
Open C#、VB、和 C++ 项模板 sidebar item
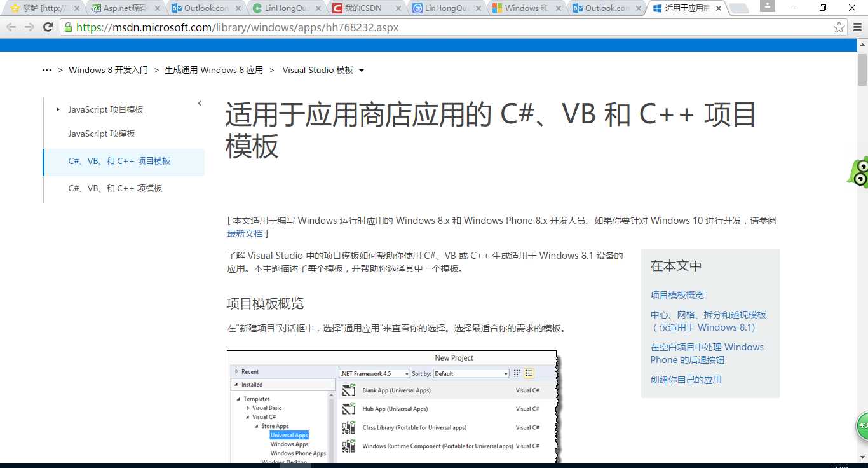(x=115, y=188)
